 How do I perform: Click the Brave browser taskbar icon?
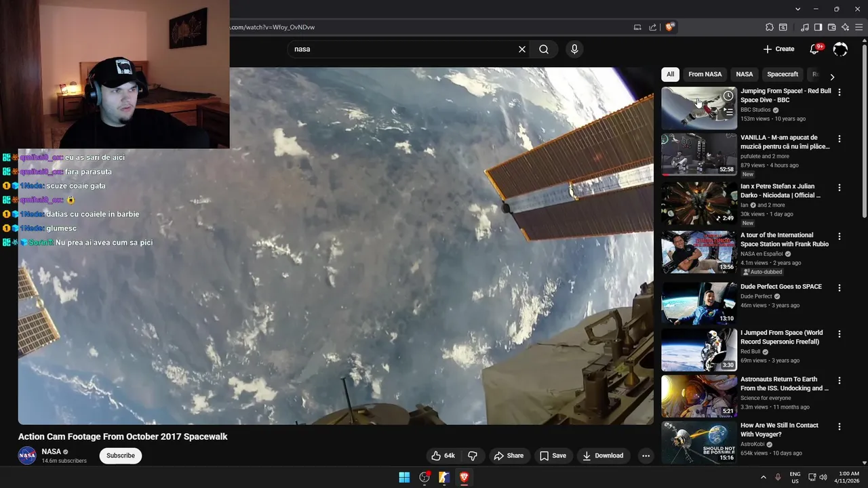point(464,477)
